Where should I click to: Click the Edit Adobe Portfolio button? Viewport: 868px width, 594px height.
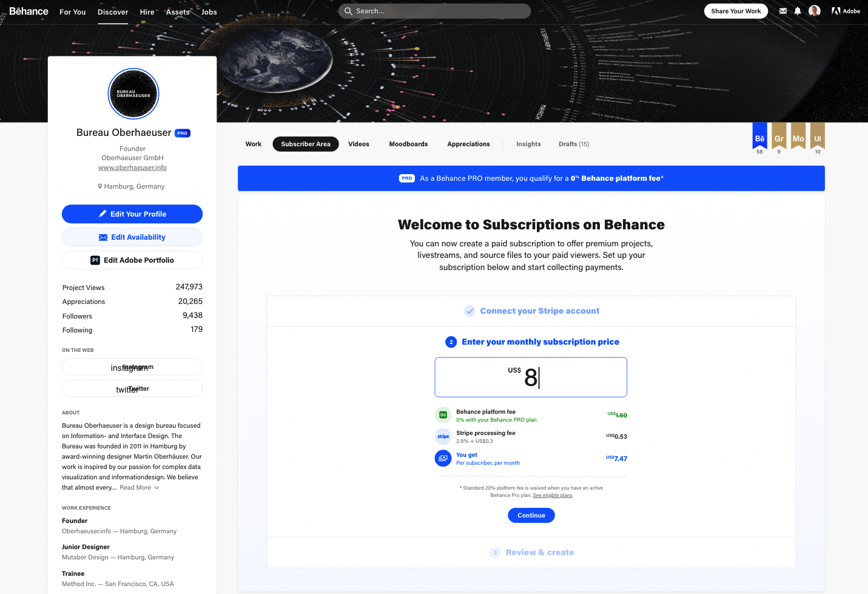click(x=132, y=260)
